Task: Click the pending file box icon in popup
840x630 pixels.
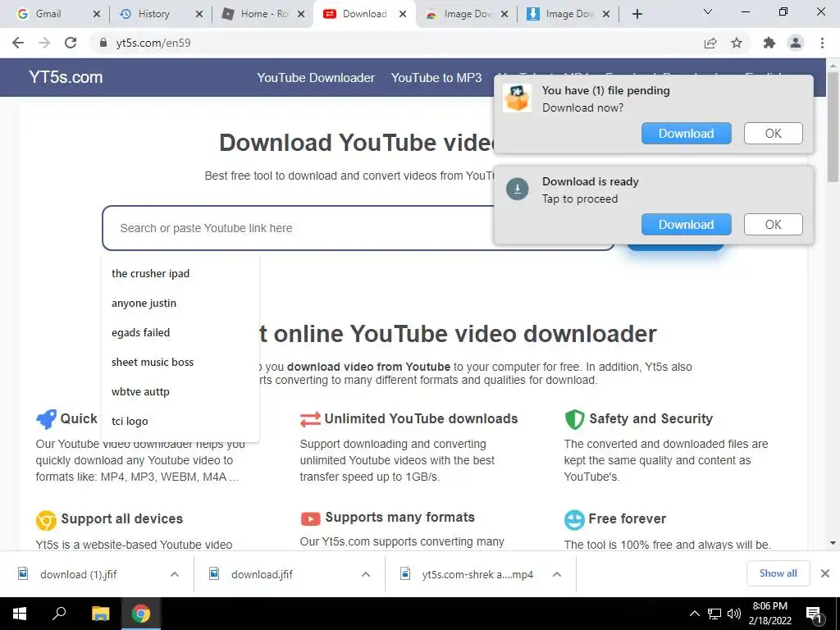Action: click(x=517, y=98)
